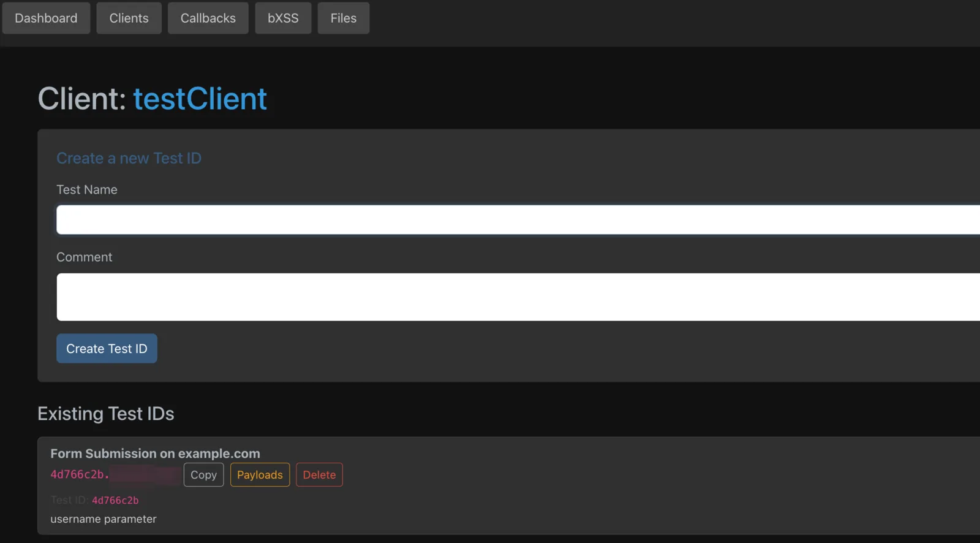Click the 'Create a new Test ID' heading

[x=129, y=158]
